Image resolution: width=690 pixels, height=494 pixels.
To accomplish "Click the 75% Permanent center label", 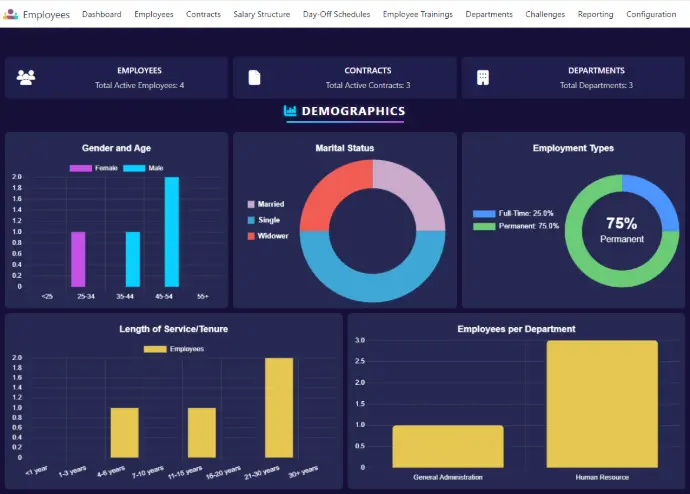I will point(622,230).
